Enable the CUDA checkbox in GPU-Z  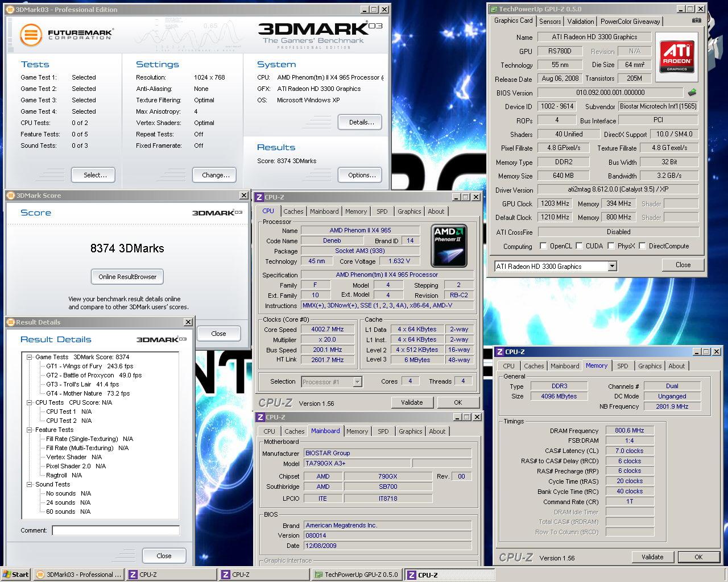579,246
